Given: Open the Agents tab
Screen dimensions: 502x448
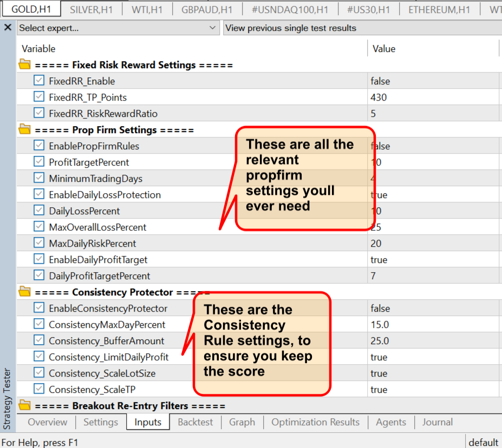Looking at the screenshot, I should [x=391, y=422].
